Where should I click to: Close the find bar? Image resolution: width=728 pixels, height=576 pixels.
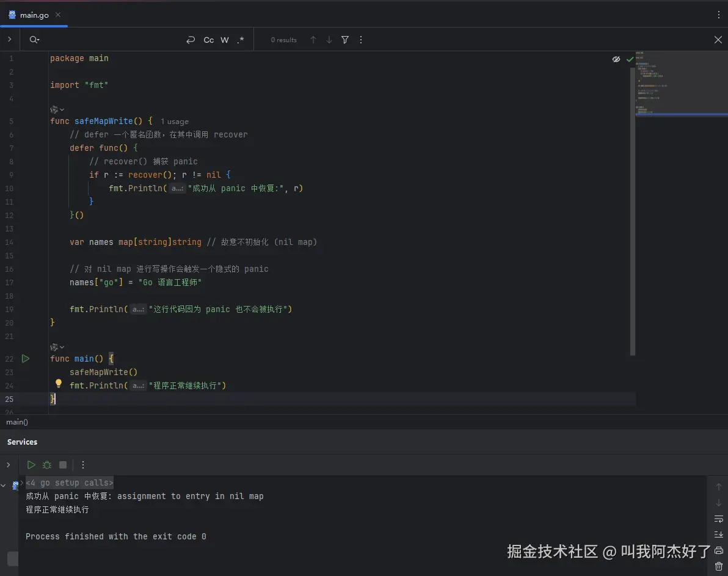718,40
